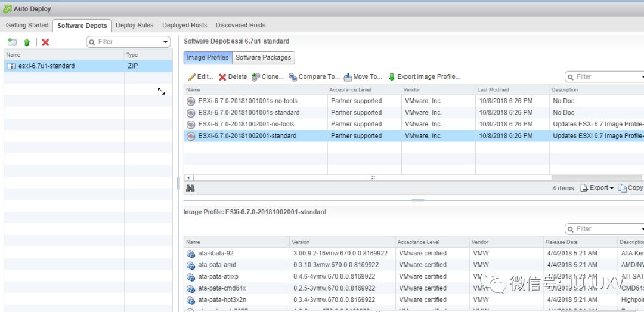Sort depots by Name column header
Viewport: 644px width, 312px height.
pos(64,55)
